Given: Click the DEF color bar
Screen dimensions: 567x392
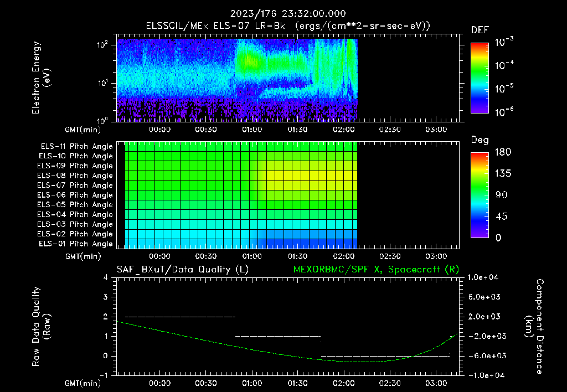Looking at the screenshot, I should [x=480, y=78].
